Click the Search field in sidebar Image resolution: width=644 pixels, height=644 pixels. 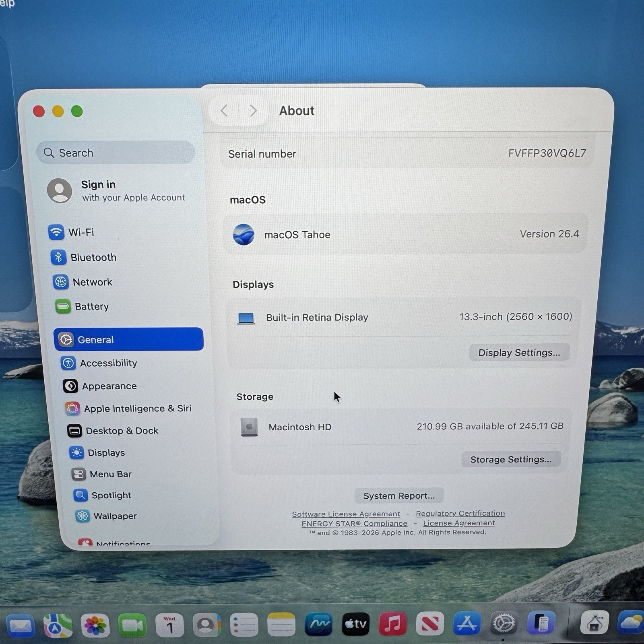116,153
